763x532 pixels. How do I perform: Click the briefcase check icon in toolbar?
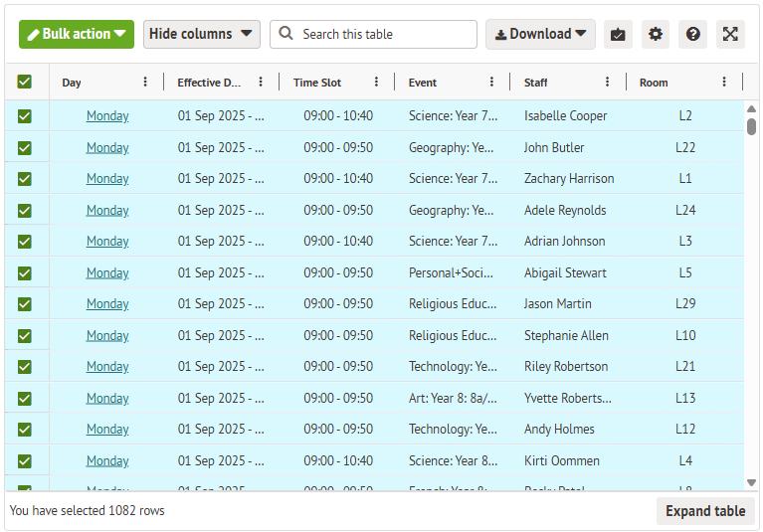click(x=618, y=34)
